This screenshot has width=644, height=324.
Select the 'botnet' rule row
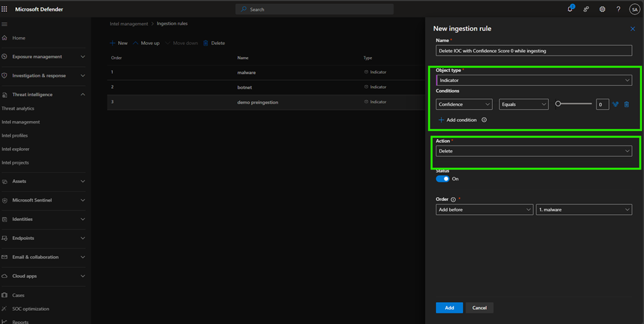(x=266, y=87)
